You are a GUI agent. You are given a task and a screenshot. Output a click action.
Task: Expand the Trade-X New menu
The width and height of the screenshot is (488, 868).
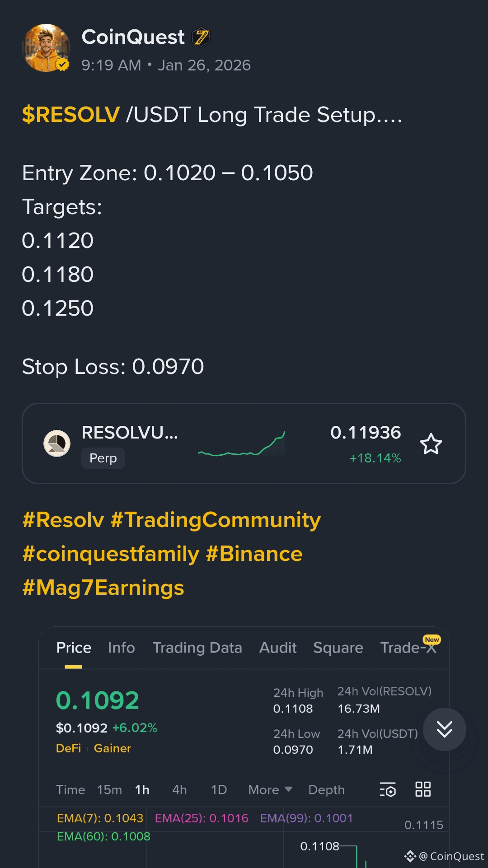pos(408,648)
